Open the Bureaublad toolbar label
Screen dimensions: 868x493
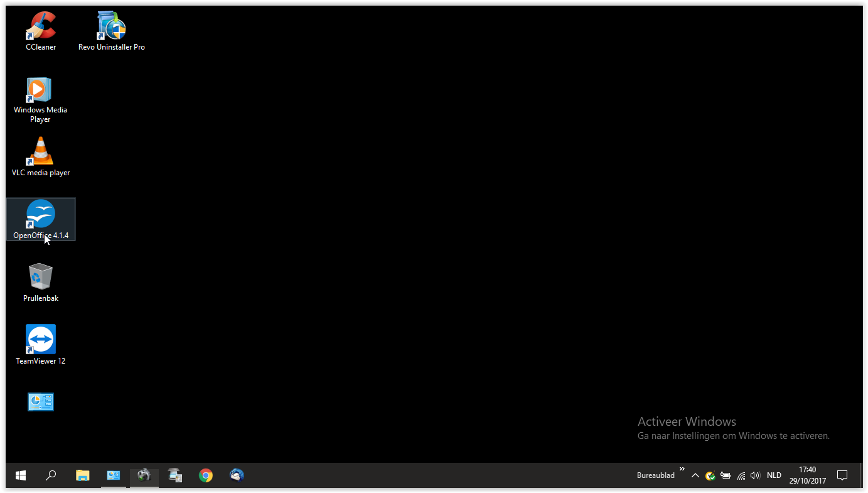tap(655, 475)
